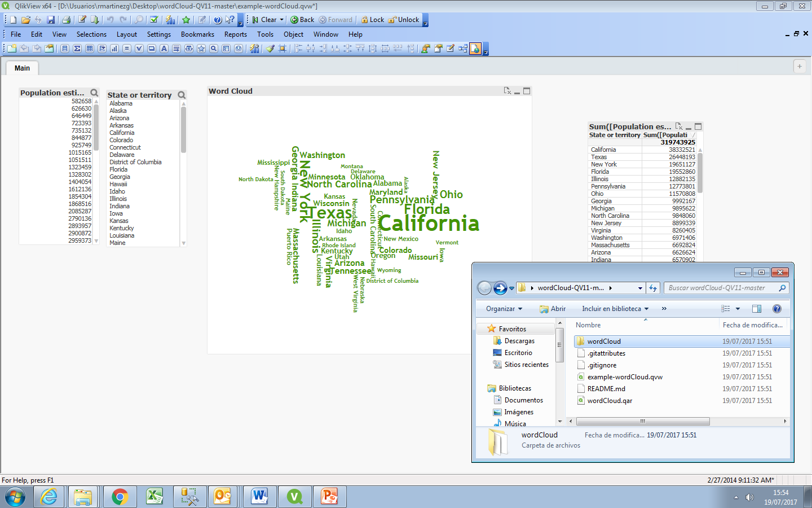
Task: Toggle WebView mode in the design toolbar
Action: click(x=475, y=49)
